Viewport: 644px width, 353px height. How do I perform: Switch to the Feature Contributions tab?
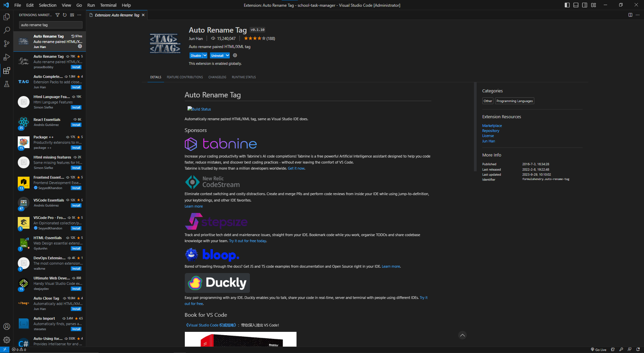click(x=185, y=77)
